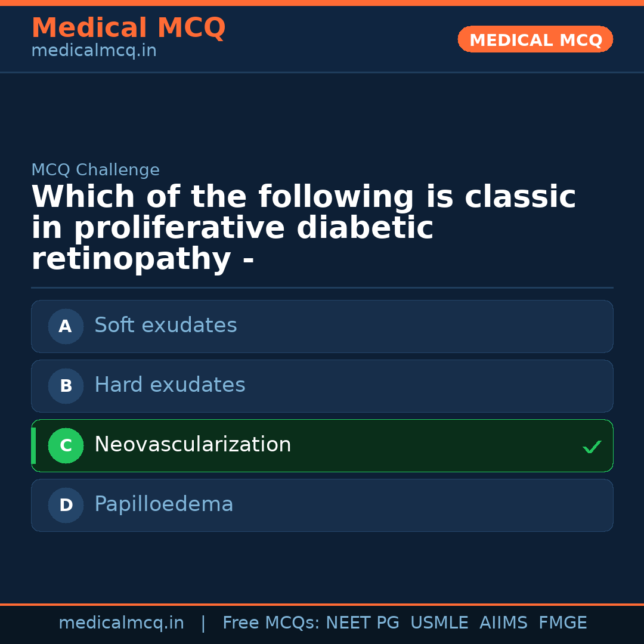Open the medicalmcq.in link in footer
Viewport: 644px width, 644px height.
(x=121, y=623)
